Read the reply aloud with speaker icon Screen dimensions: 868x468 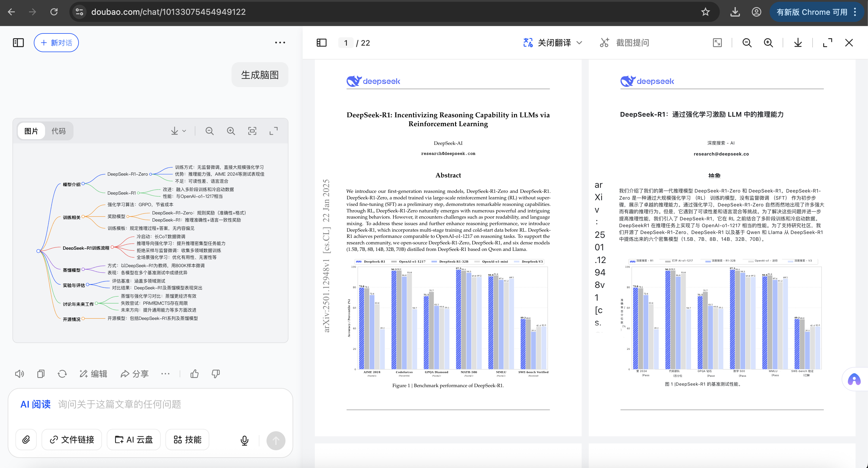tap(20, 374)
